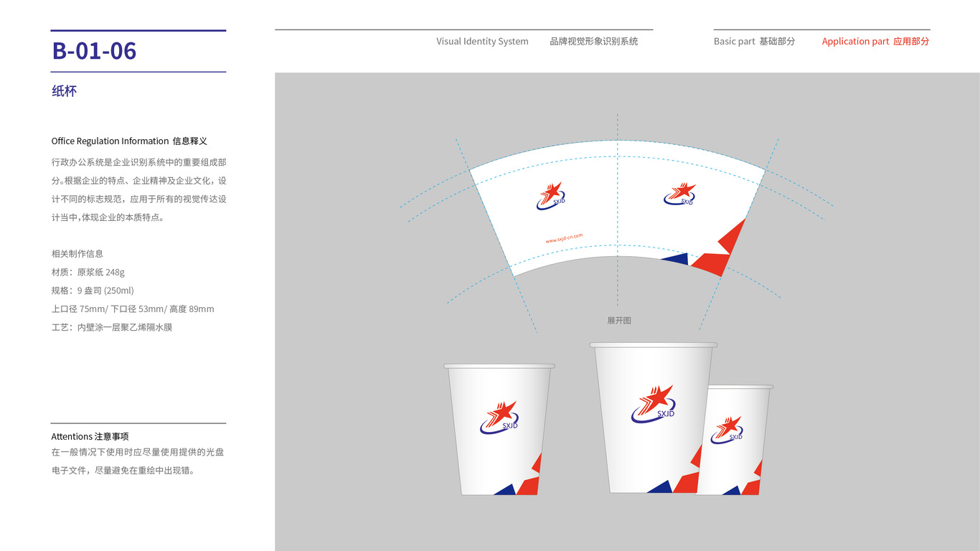This screenshot has width=980, height=551.
Task: Select the Basic part 基础部分 label
Action: coord(754,42)
